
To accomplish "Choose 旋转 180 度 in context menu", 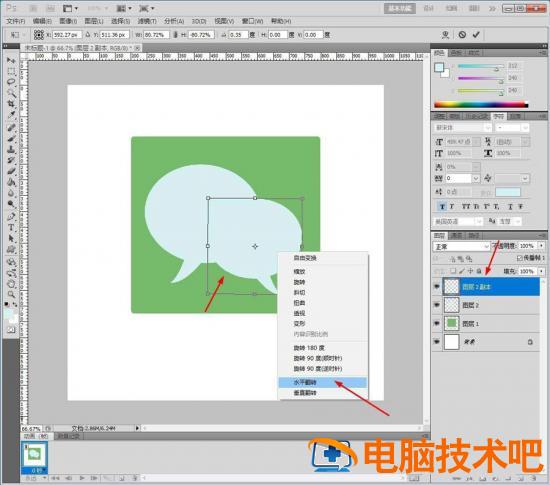I will click(x=323, y=348).
